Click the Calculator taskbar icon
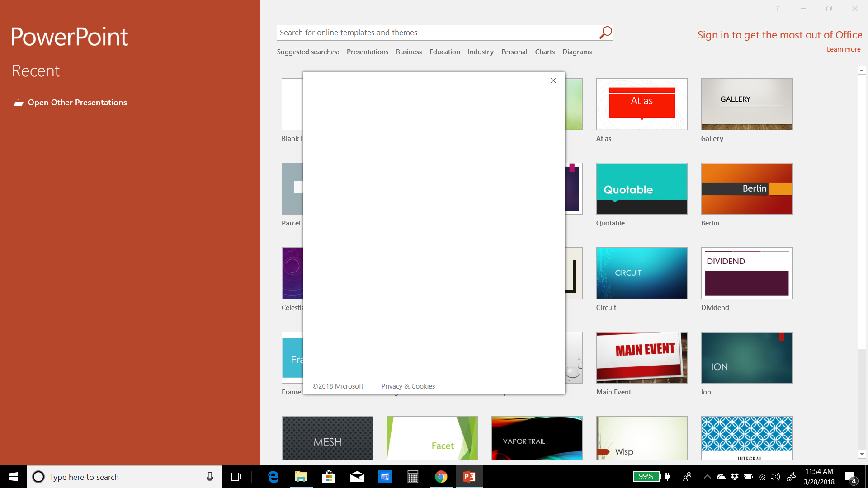Viewport: 868px width, 488px height. tap(413, 477)
